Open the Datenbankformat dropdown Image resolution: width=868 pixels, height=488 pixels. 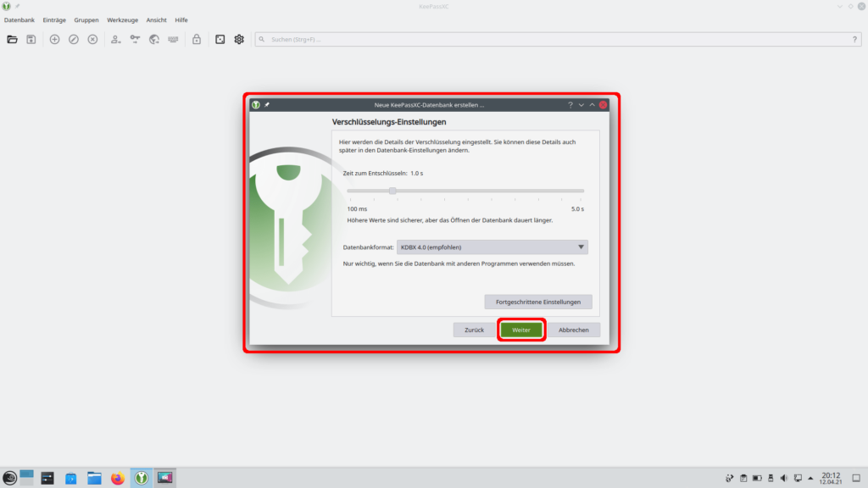pyautogui.click(x=492, y=247)
